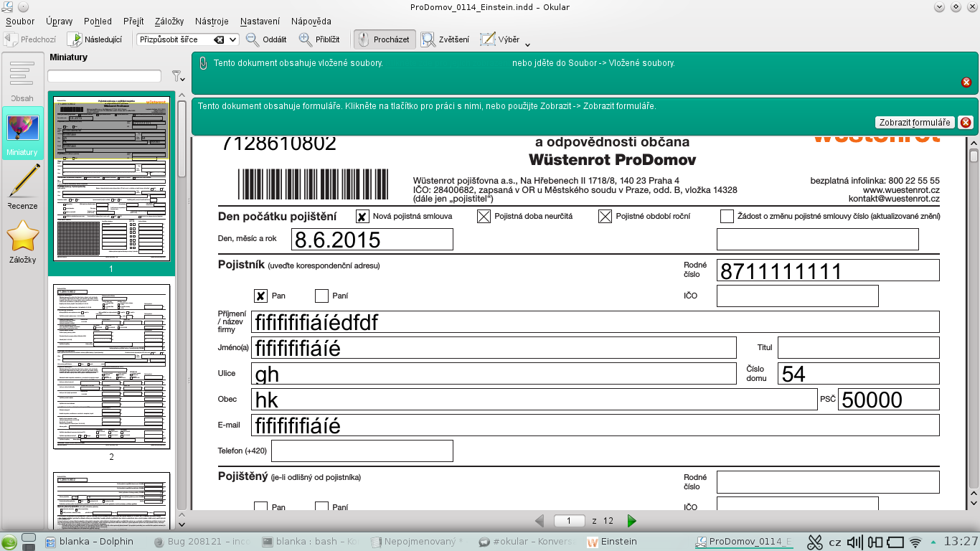This screenshot has height=551, width=980.
Task: Click the Zobrazit formuláře button
Action: point(915,123)
